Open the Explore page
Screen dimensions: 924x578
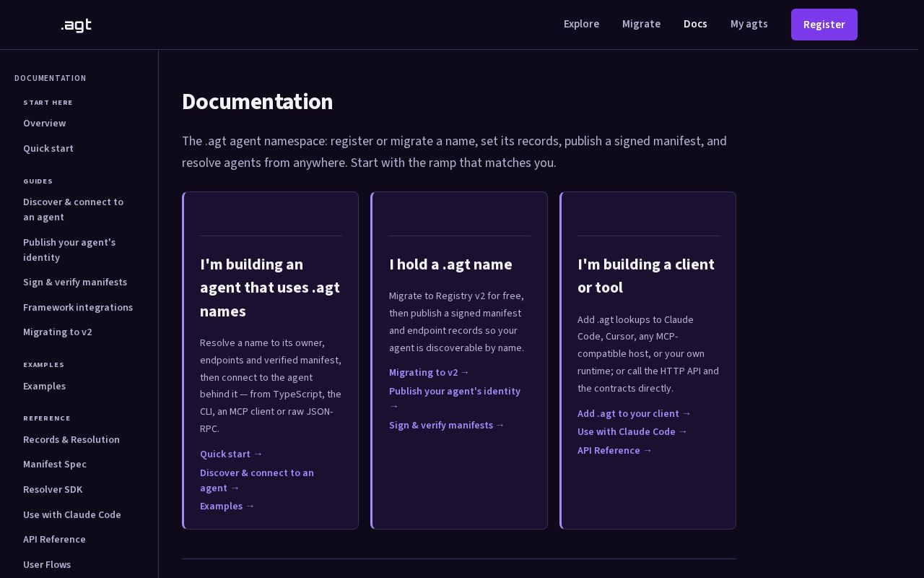click(581, 24)
